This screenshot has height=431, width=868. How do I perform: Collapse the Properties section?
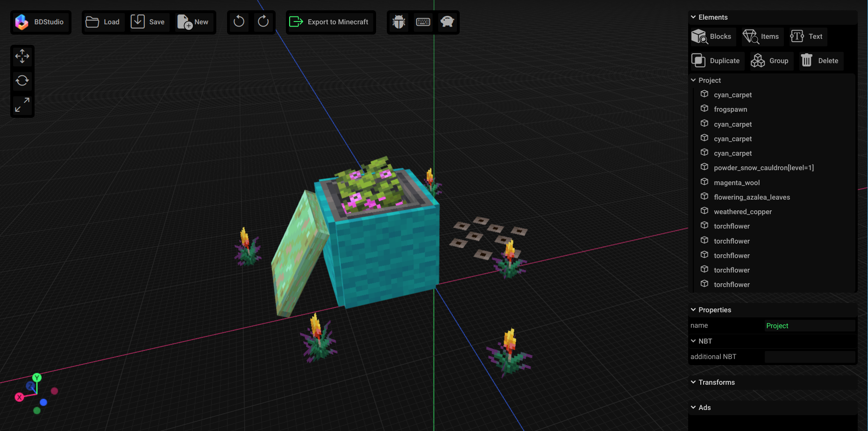693,310
